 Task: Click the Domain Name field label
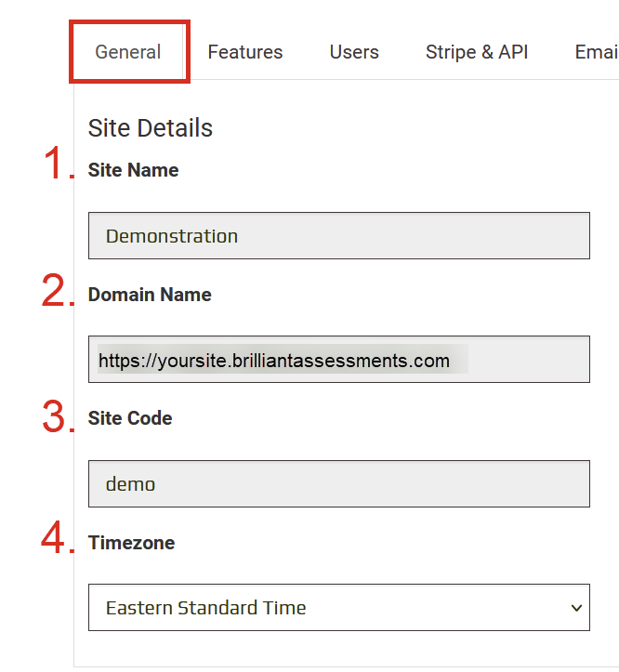(x=150, y=295)
